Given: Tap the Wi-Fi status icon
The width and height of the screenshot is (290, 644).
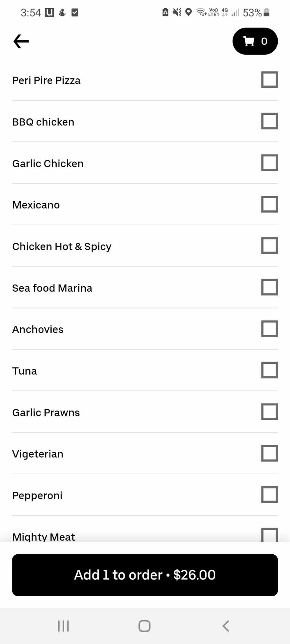Looking at the screenshot, I should (x=201, y=12).
